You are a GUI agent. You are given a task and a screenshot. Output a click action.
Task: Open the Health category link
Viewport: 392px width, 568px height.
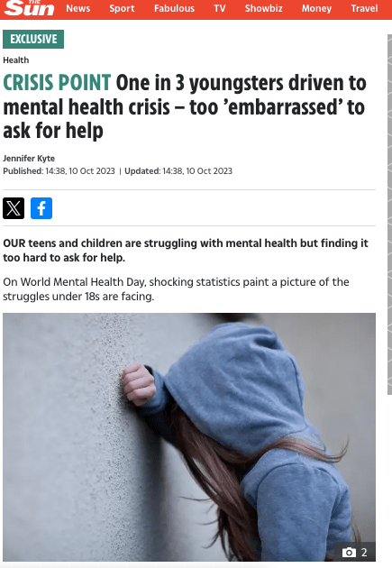coord(16,60)
